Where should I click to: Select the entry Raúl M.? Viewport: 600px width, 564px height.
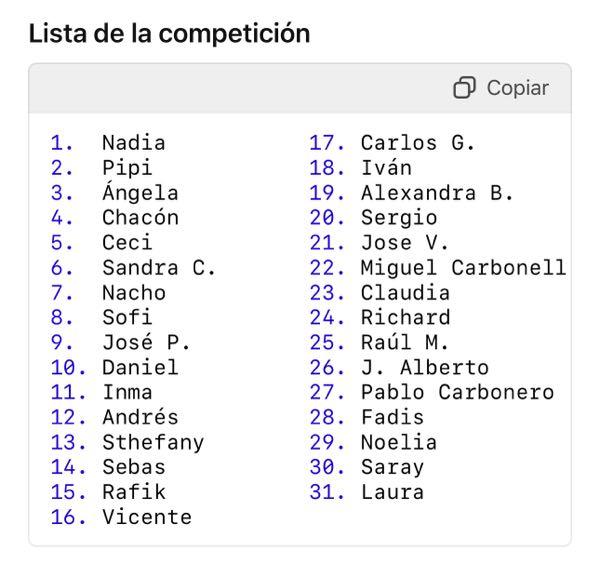point(405,343)
